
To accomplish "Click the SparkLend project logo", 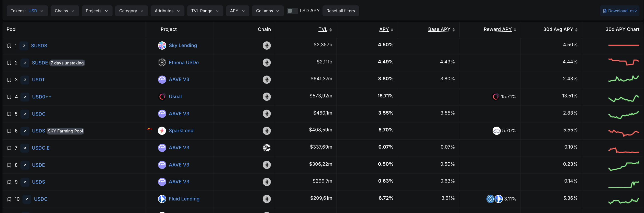I will point(162,131).
